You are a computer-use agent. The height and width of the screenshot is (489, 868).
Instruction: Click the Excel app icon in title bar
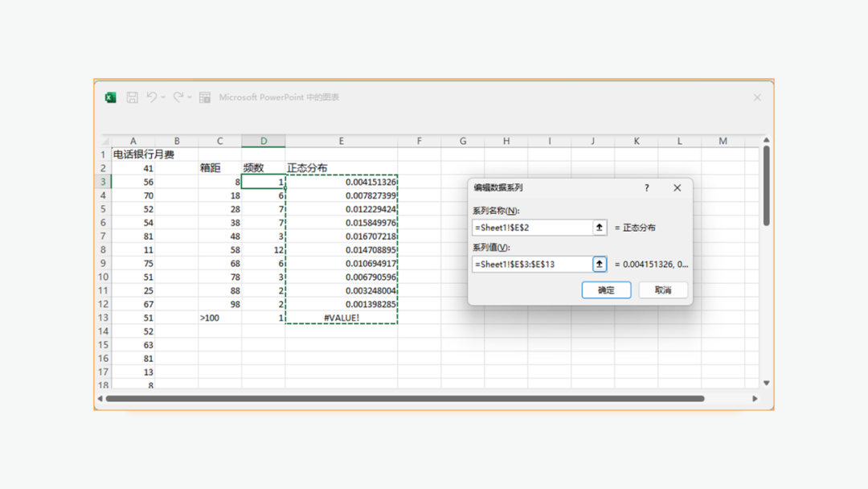pos(111,97)
